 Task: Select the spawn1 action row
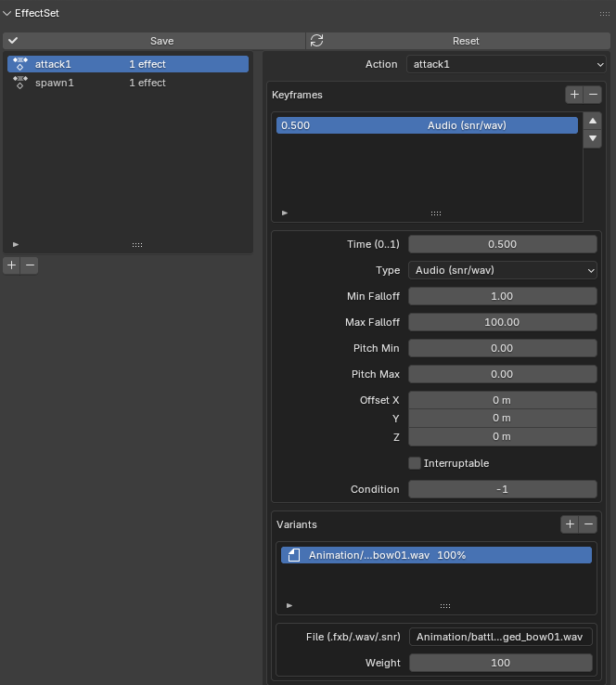(128, 83)
